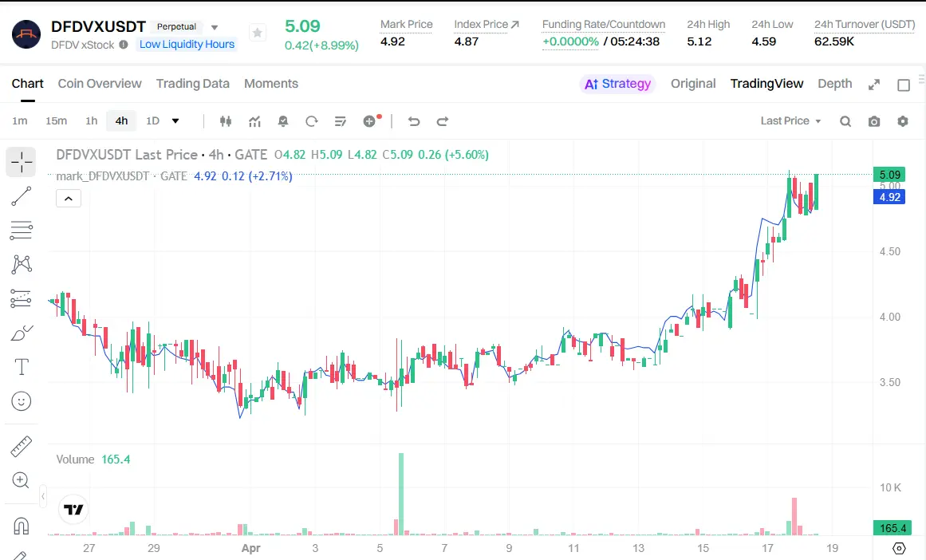
Task: Switch to TradingView chart view
Action: 766,84
